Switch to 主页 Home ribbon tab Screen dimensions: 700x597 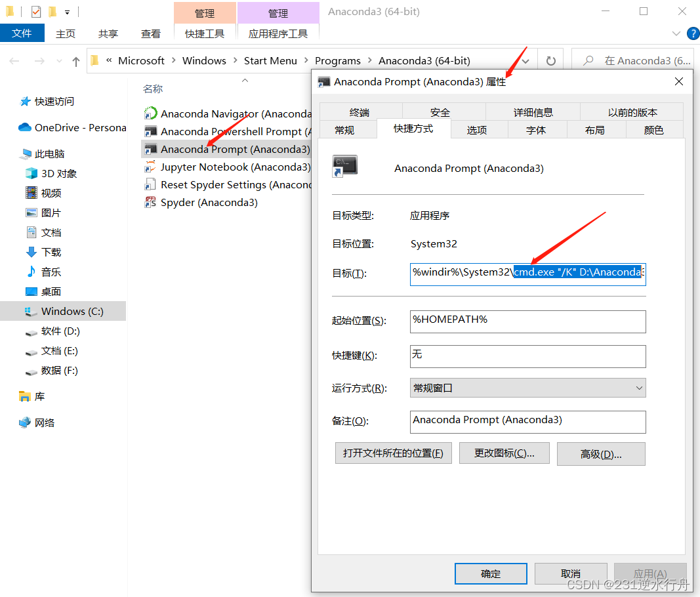(65, 33)
